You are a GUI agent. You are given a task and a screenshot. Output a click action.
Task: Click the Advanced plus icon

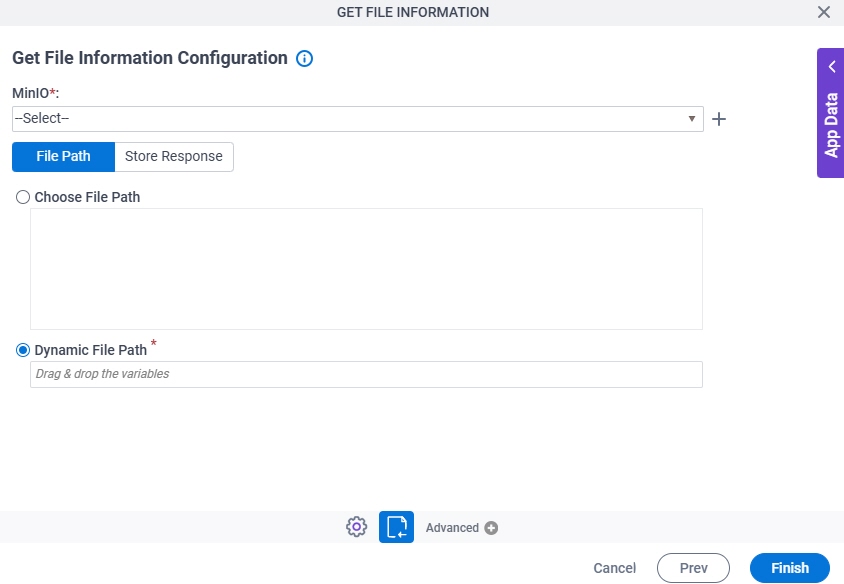click(x=491, y=528)
